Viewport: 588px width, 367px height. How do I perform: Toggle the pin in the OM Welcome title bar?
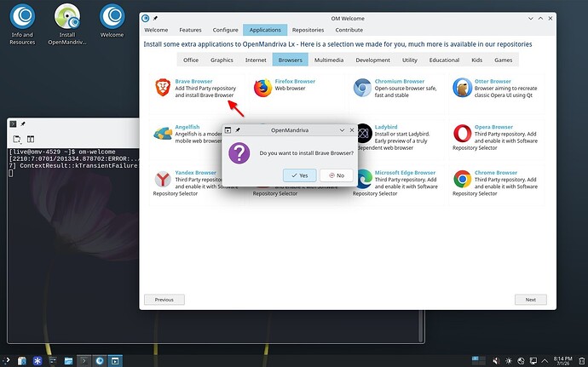click(x=155, y=18)
